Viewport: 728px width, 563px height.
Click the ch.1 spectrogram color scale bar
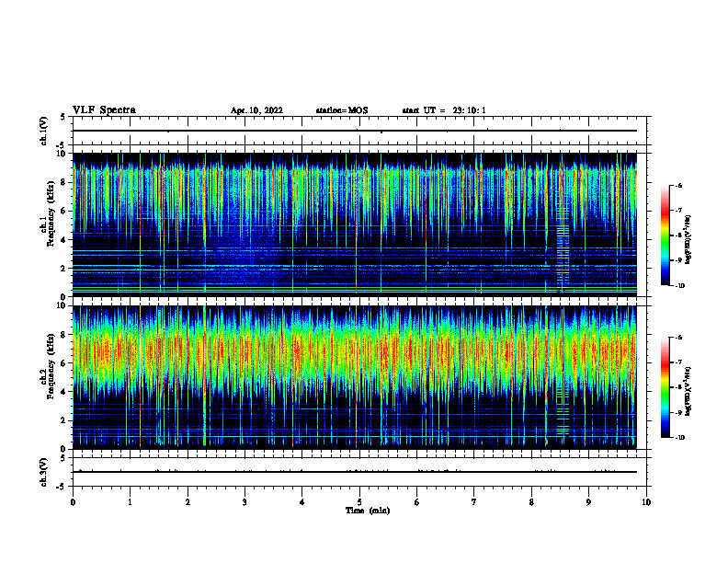click(665, 236)
